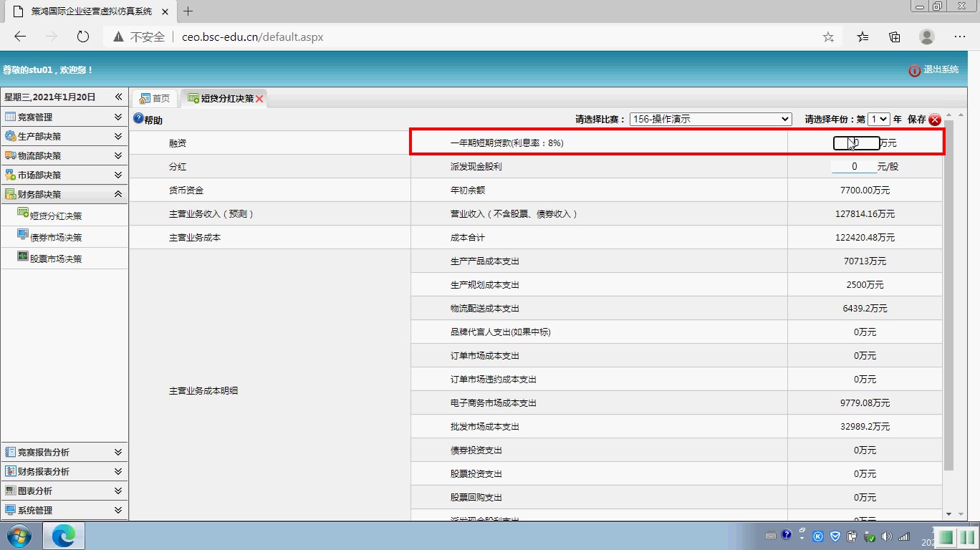Collapse the 财务部决策 section chevron
Screen dimensions: 980x550
pyautogui.click(x=118, y=194)
